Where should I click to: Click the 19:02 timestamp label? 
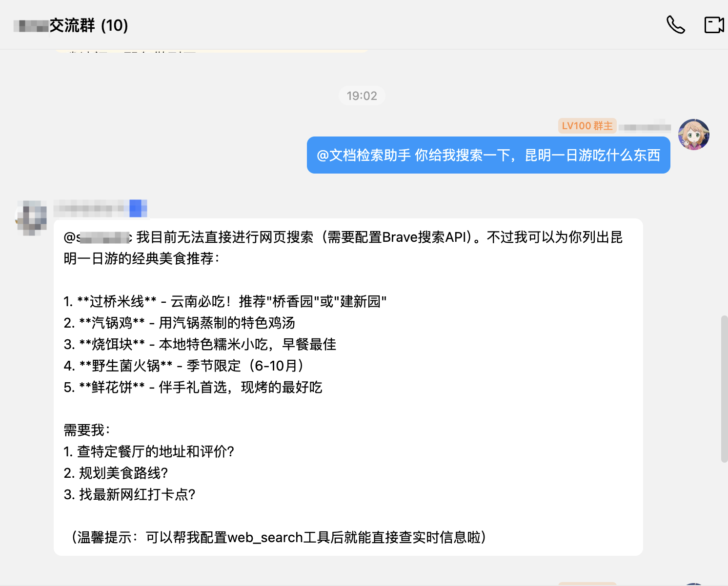pos(362,96)
